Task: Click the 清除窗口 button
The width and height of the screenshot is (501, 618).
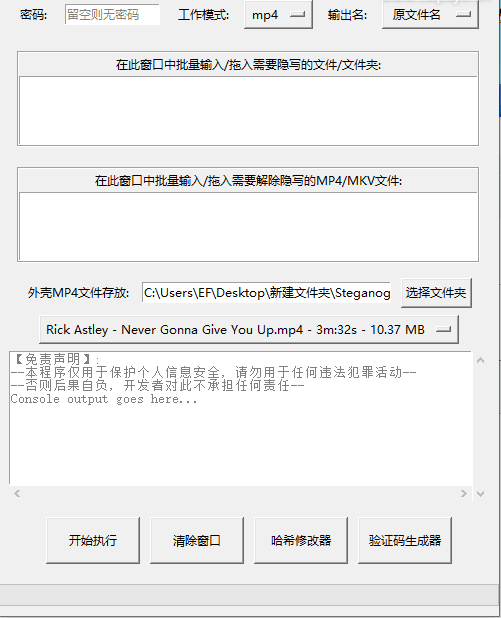Action: tap(197, 540)
